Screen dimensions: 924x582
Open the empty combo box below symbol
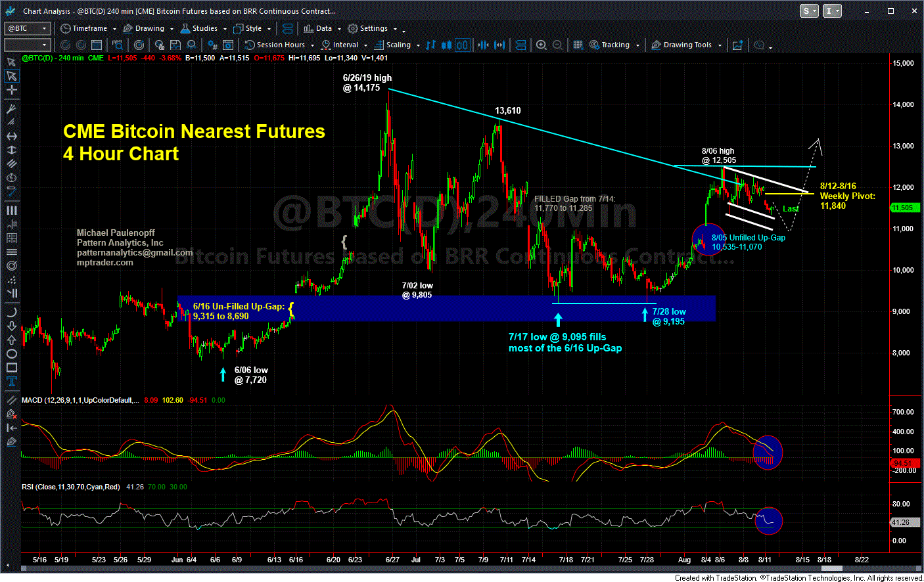[x=27, y=45]
